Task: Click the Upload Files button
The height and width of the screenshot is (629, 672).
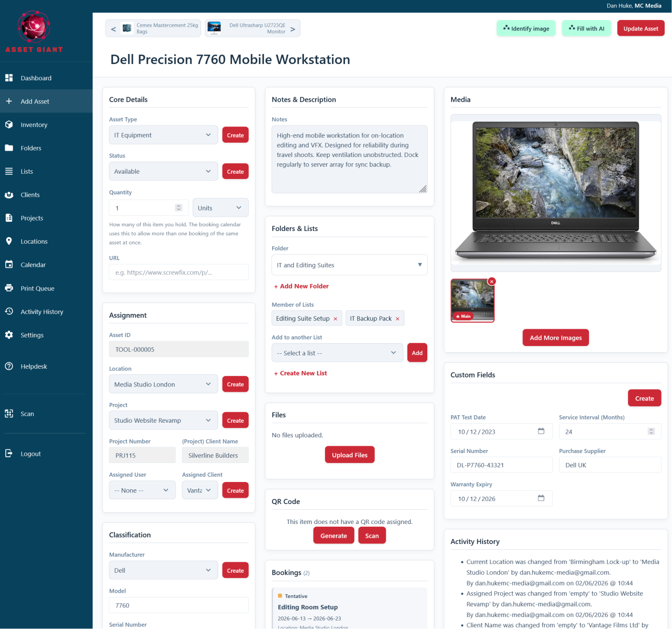Action: pos(350,455)
